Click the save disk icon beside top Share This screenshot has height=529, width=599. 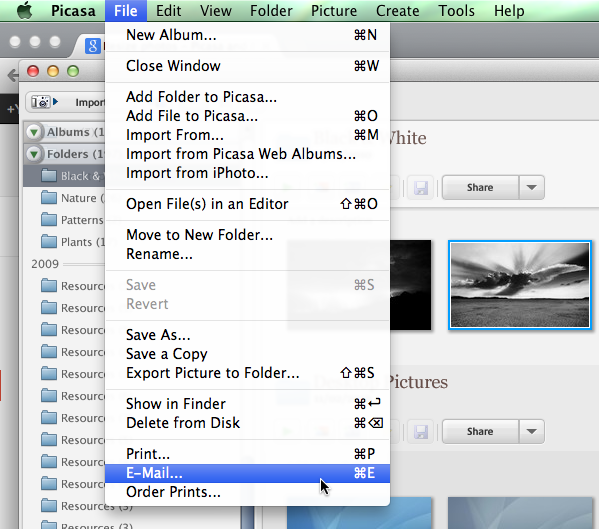click(x=421, y=188)
